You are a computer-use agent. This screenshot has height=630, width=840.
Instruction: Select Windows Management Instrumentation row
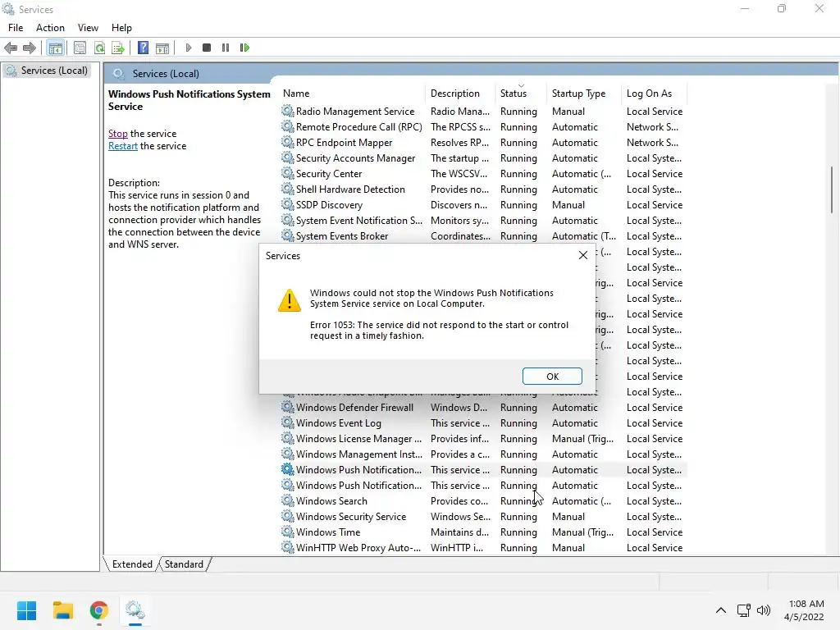point(482,453)
